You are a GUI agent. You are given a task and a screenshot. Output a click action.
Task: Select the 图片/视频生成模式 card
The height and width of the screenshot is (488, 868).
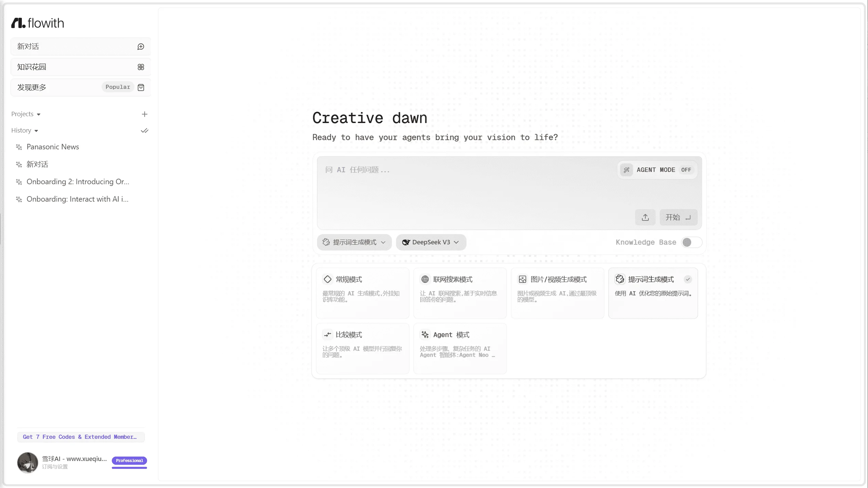(557, 293)
